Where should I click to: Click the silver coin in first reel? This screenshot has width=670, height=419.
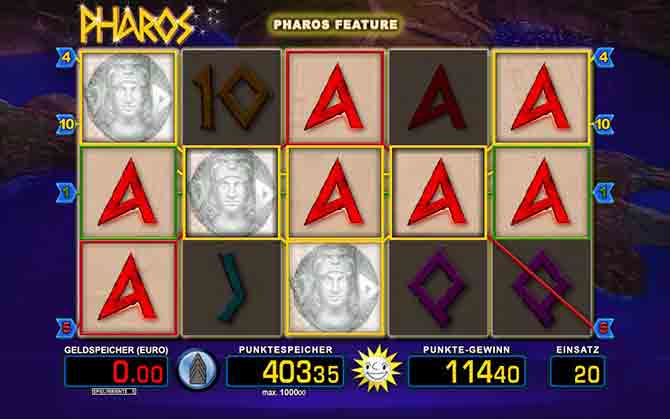[x=128, y=98]
